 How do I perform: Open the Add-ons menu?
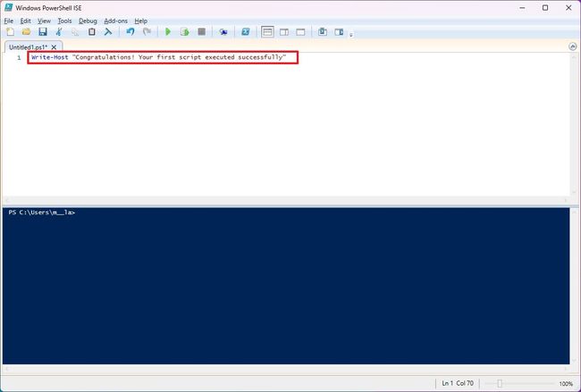pyautogui.click(x=115, y=21)
